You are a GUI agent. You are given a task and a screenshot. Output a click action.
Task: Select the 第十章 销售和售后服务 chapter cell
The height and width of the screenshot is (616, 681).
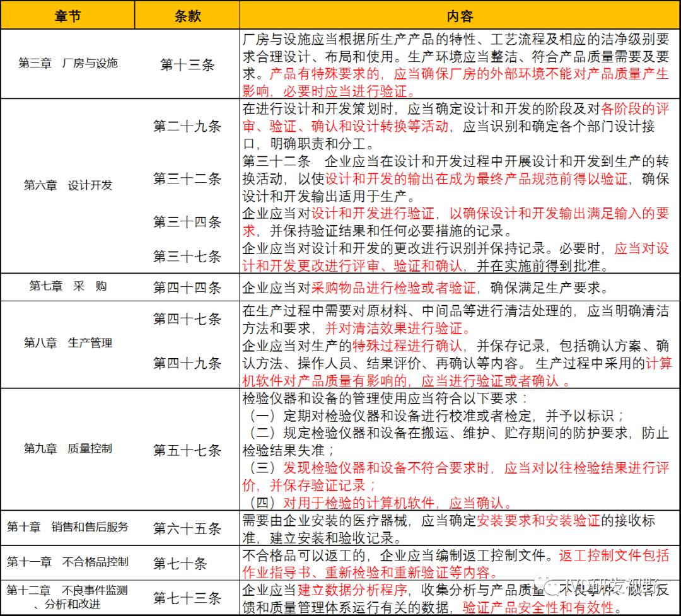click(x=67, y=527)
